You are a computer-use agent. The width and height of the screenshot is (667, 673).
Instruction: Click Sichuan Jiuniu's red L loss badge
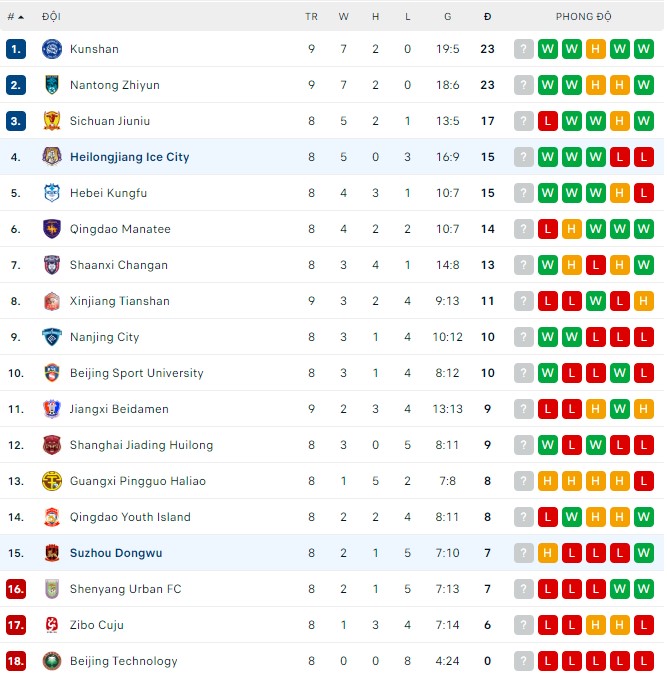point(547,121)
